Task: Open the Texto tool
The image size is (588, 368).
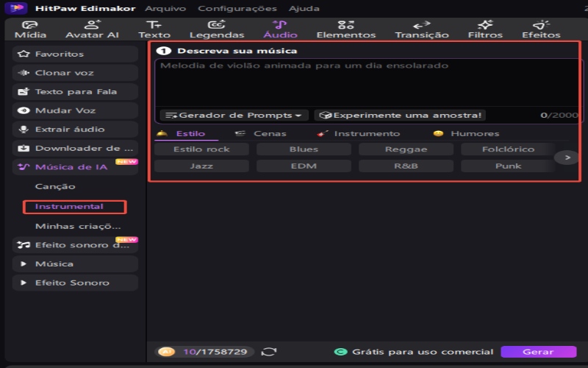Action: tap(154, 29)
